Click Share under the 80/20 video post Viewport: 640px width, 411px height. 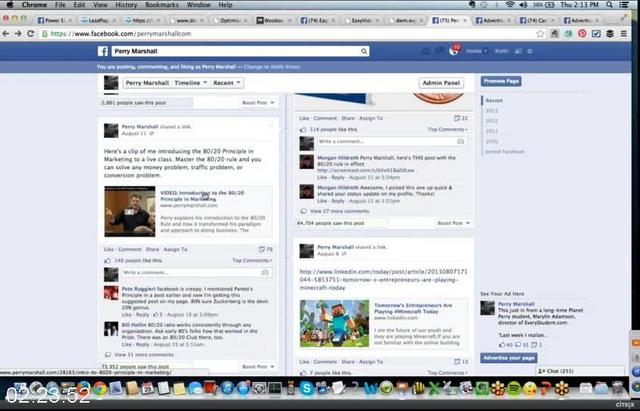(152, 249)
